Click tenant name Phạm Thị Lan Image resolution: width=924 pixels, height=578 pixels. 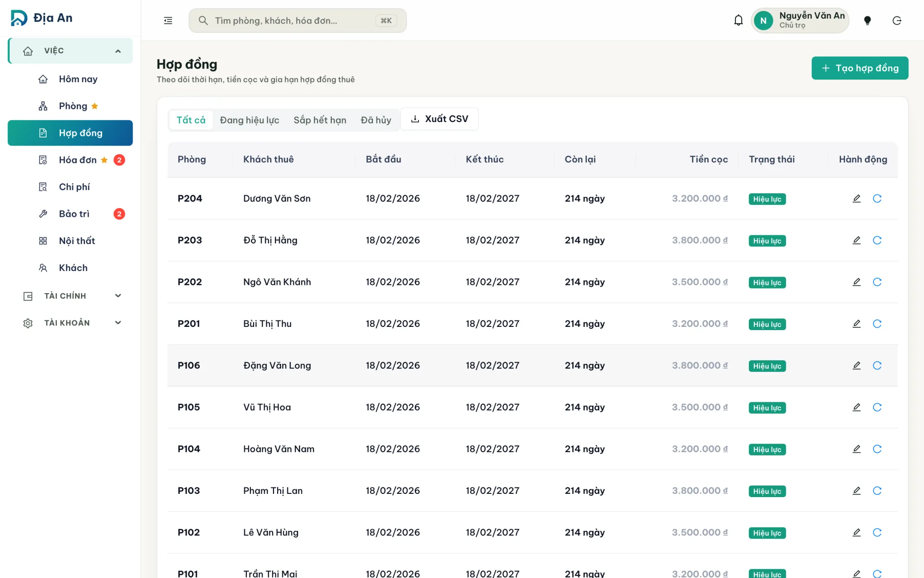(273, 491)
